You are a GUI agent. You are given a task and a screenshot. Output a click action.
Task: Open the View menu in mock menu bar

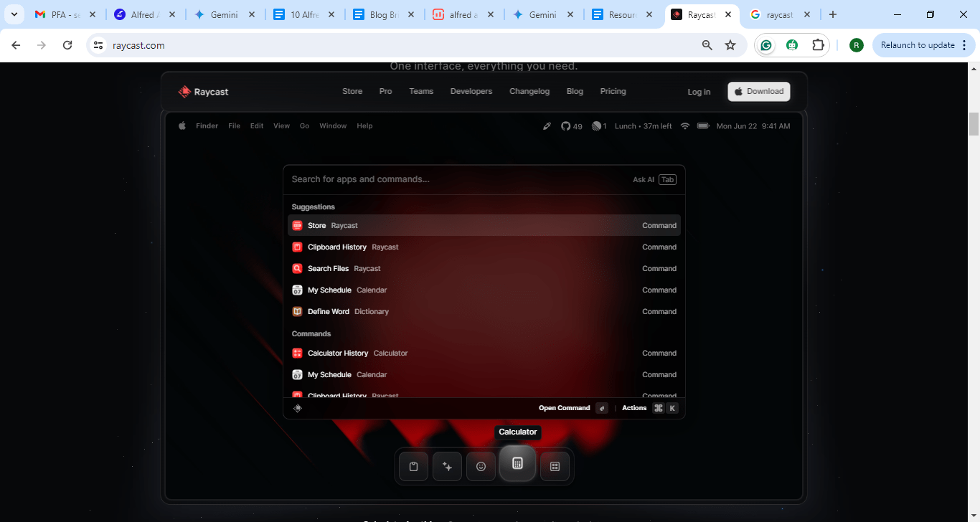click(x=282, y=126)
